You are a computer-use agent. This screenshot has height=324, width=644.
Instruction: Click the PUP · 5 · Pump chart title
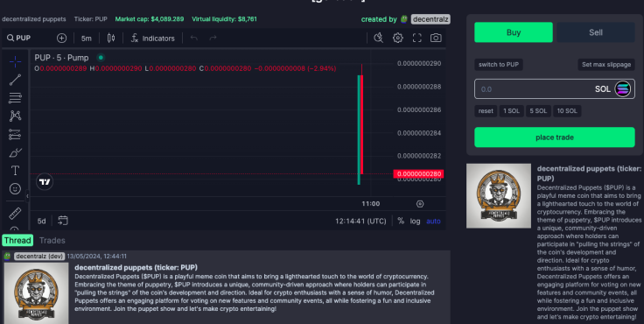pyautogui.click(x=61, y=58)
